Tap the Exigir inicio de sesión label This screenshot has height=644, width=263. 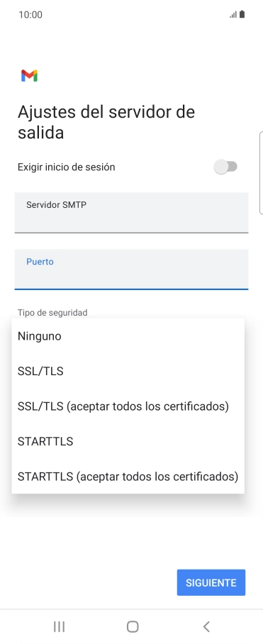66,167
